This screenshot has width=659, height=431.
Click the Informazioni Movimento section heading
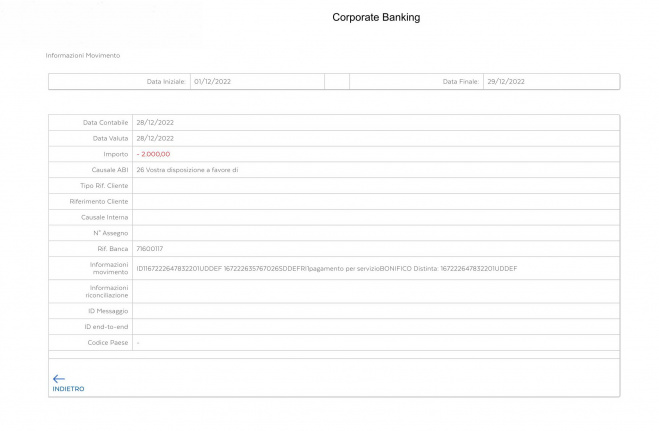(x=83, y=55)
